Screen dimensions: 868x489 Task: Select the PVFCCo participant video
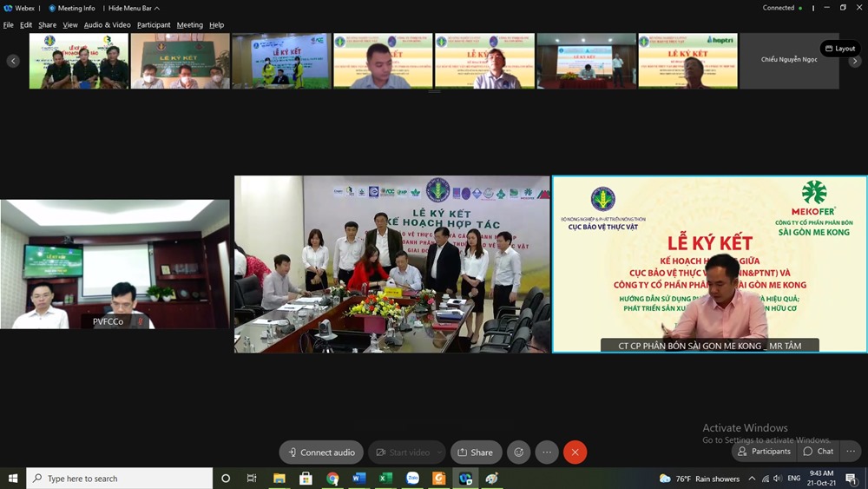coord(115,264)
